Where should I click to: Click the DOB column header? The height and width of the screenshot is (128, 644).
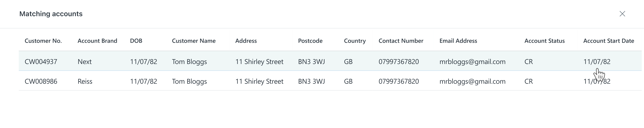pos(136,41)
